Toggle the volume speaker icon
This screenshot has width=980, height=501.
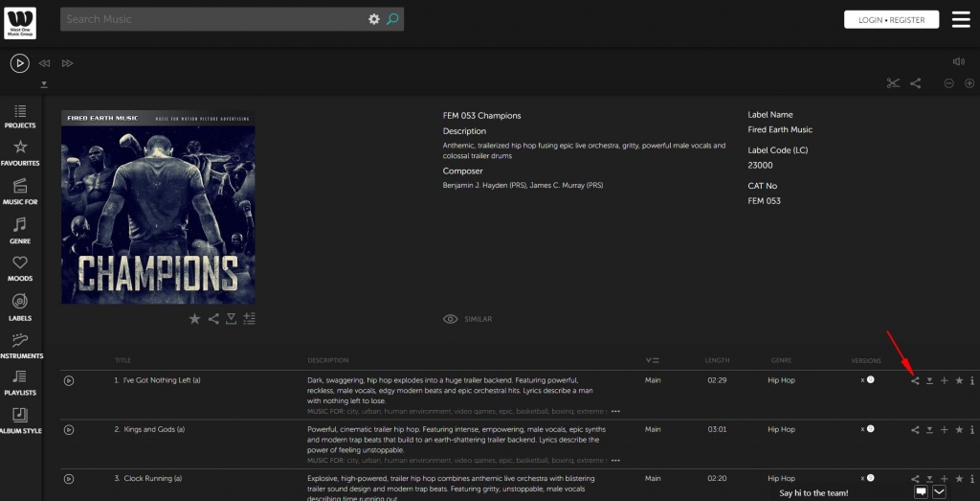click(959, 61)
